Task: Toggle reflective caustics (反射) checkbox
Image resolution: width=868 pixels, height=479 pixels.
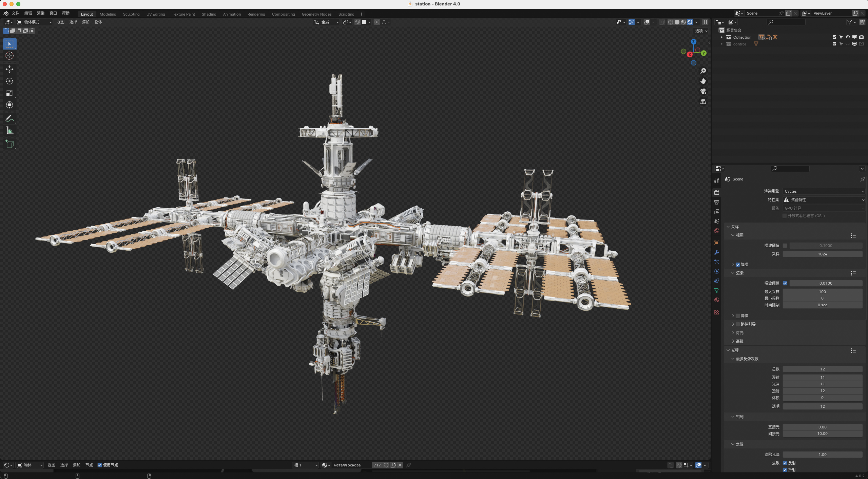Action: click(785, 463)
